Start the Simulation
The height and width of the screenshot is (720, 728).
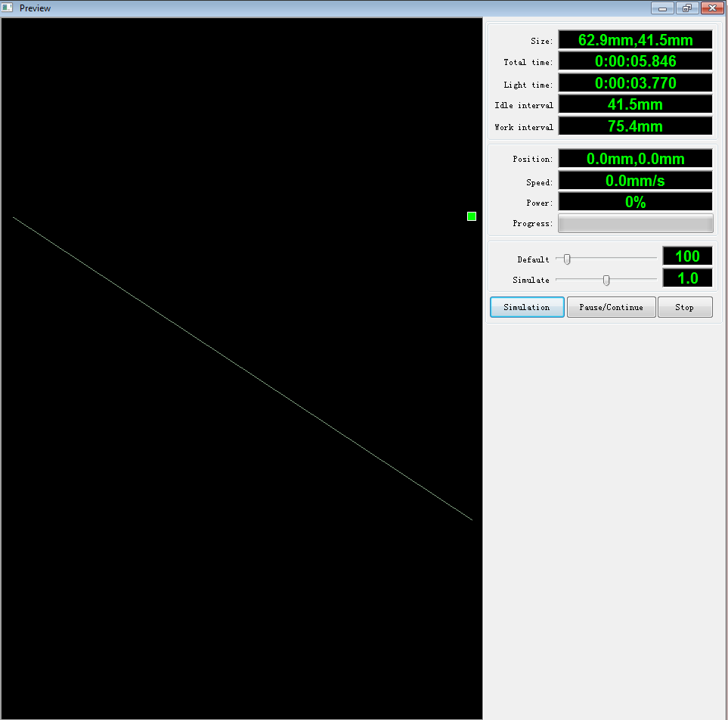point(527,307)
